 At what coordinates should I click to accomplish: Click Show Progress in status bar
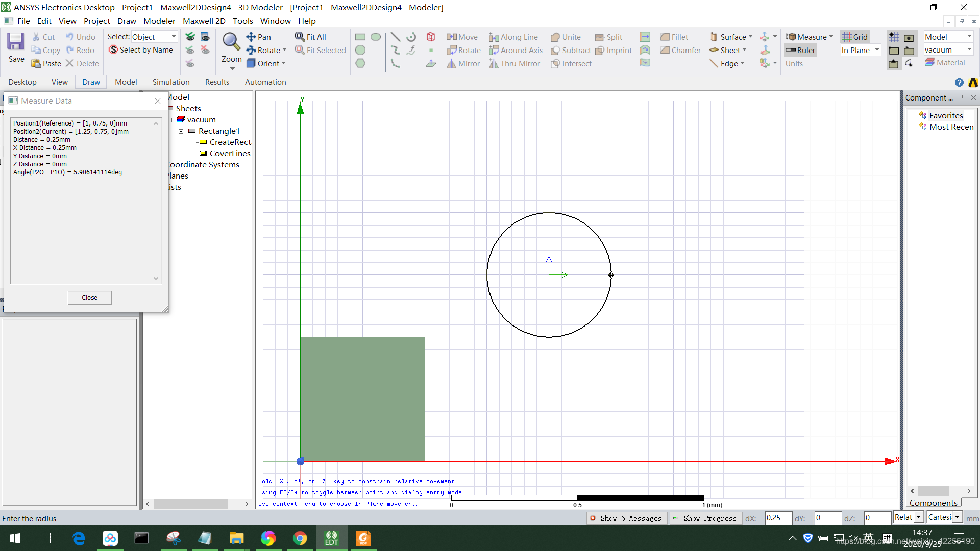tap(706, 518)
